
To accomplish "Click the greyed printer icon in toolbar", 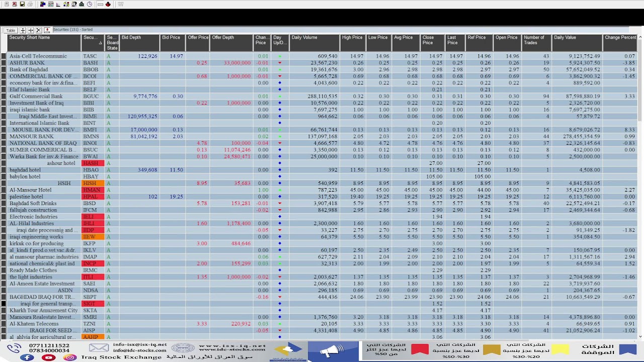I will click(30, 4).
